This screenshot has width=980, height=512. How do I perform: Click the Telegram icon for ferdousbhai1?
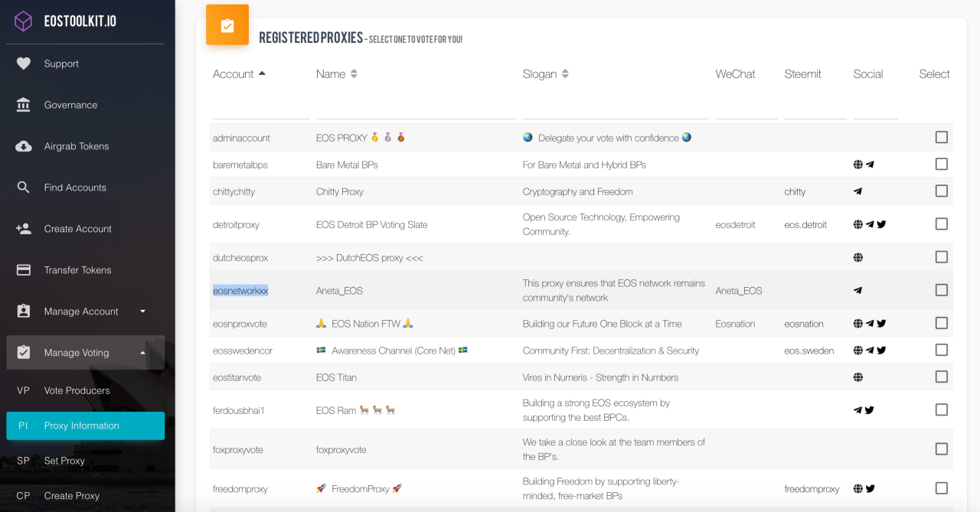(x=858, y=410)
